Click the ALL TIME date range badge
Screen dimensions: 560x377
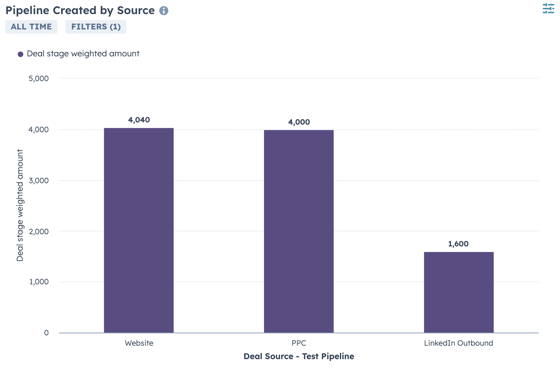click(31, 27)
